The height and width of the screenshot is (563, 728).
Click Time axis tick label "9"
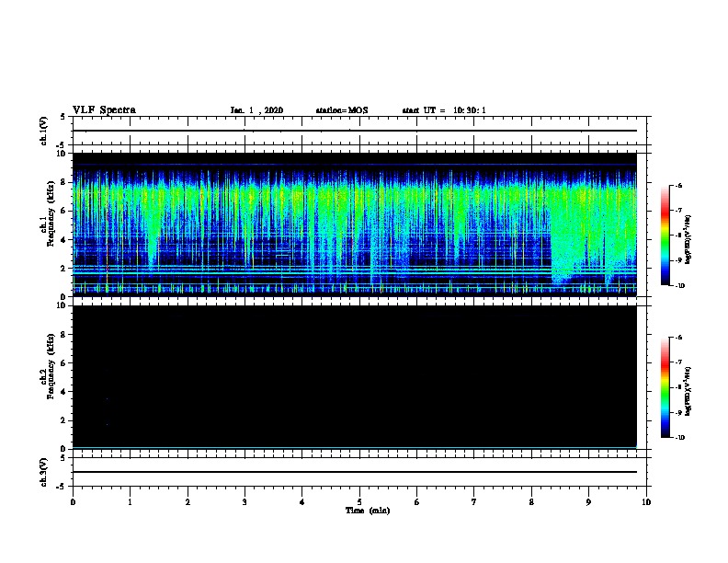pos(588,501)
